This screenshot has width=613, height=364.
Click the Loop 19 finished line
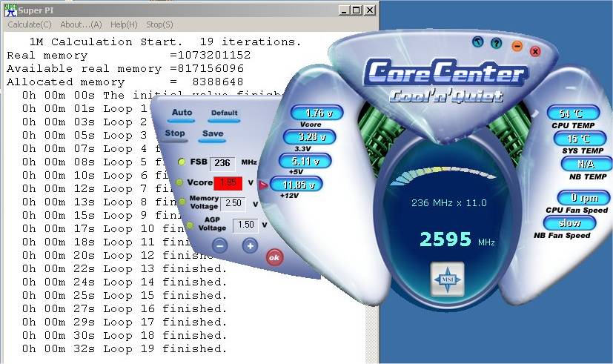point(125,349)
